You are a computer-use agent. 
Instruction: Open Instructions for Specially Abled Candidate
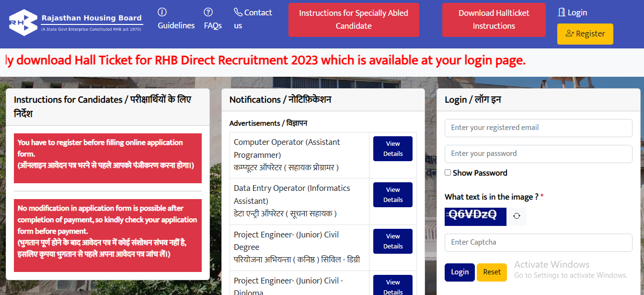(354, 20)
